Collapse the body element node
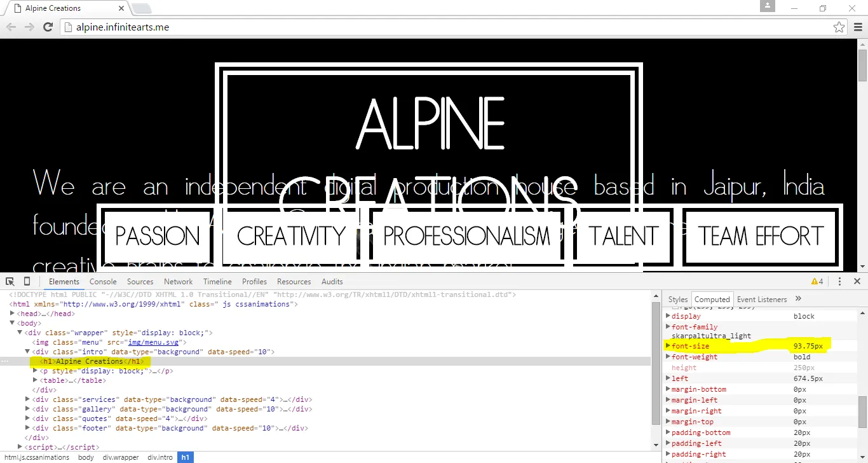The image size is (868, 463). tap(13, 323)
